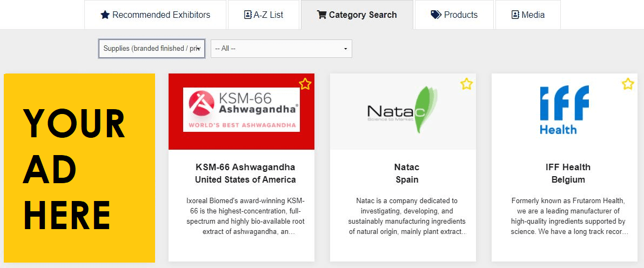Click the star icon in Recommended Exhibitors tab
The height and width of the screenshot is (268, 644).
click(105, 15)
